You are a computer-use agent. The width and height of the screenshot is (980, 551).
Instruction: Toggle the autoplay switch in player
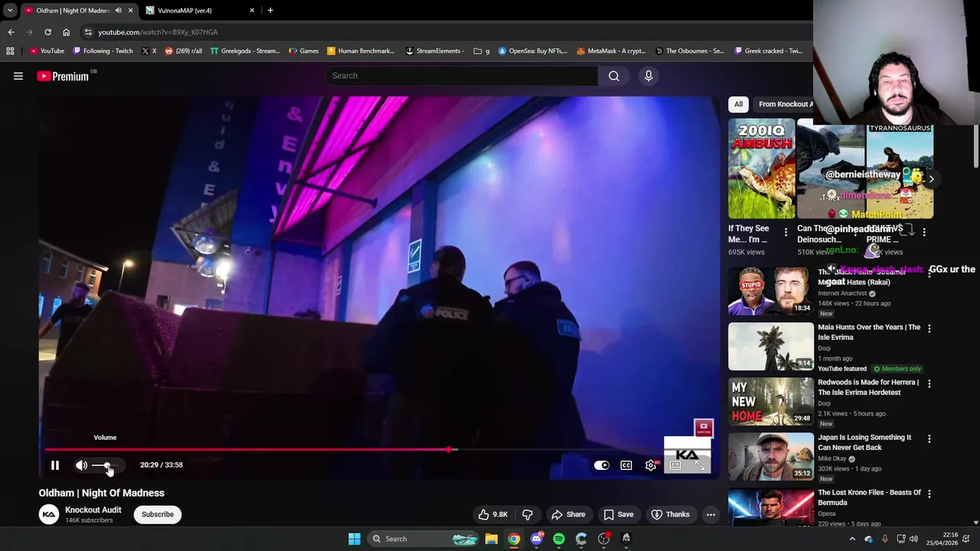[x=602, y=465]
